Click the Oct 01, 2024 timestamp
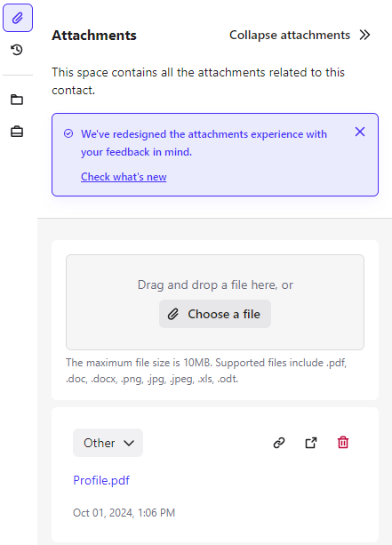The image size is (392, 545). click(124, 513)
